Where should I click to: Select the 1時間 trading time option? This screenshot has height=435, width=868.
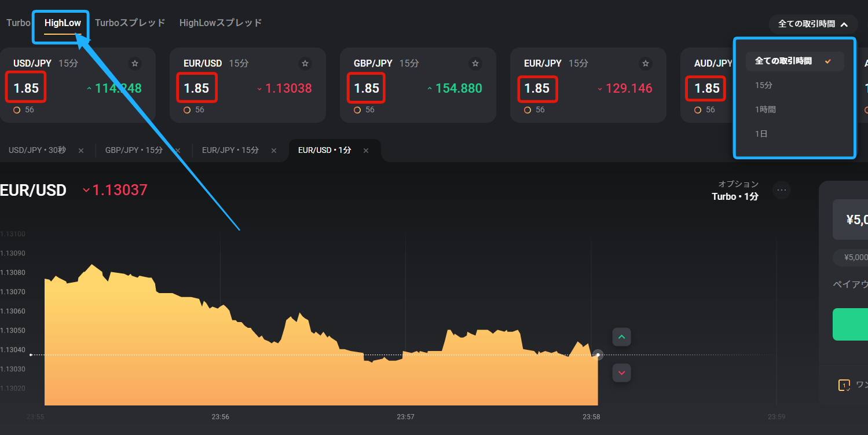point(766,109)
